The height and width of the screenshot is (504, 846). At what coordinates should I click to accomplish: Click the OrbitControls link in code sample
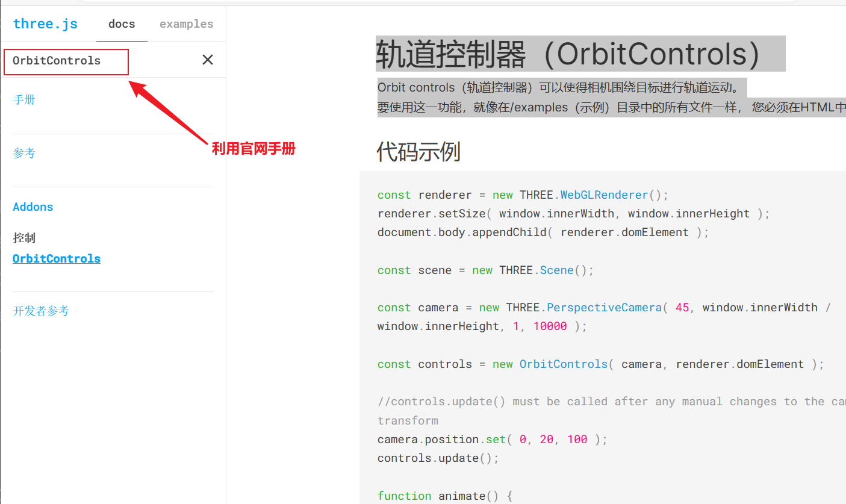click(564, 364)
